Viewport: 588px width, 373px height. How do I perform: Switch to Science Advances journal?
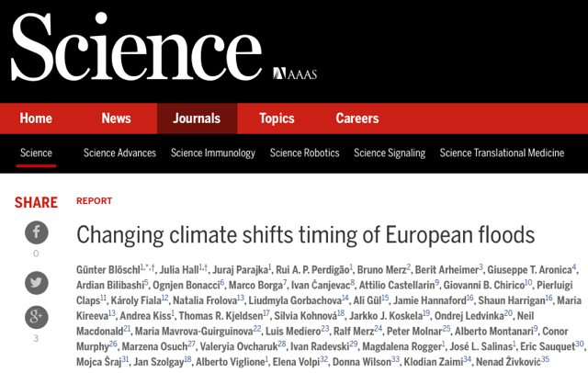click(x=120, y=153)
